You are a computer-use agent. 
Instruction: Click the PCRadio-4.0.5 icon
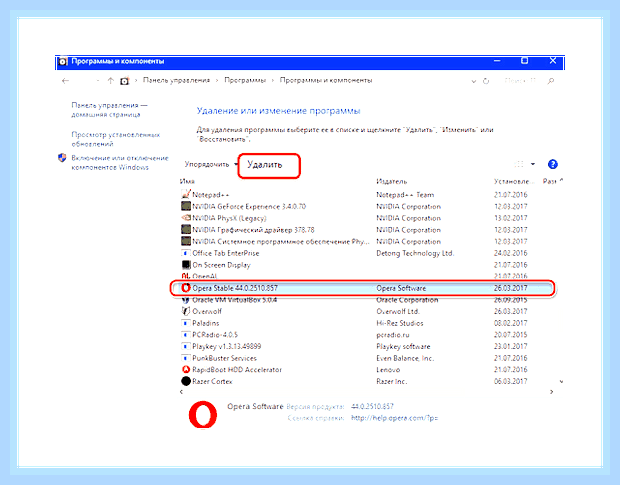click(x=185, y=334)
